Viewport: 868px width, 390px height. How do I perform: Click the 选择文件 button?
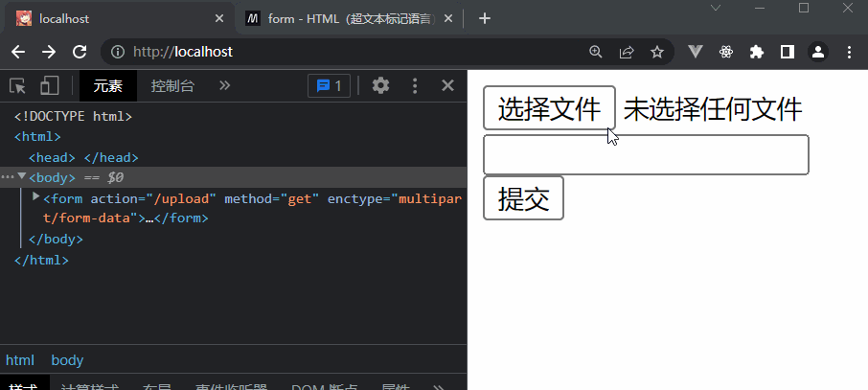coord(549,108)
